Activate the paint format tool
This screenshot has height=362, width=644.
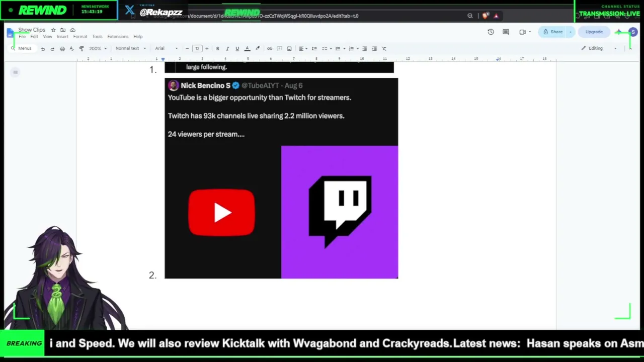tap(82, 49)
